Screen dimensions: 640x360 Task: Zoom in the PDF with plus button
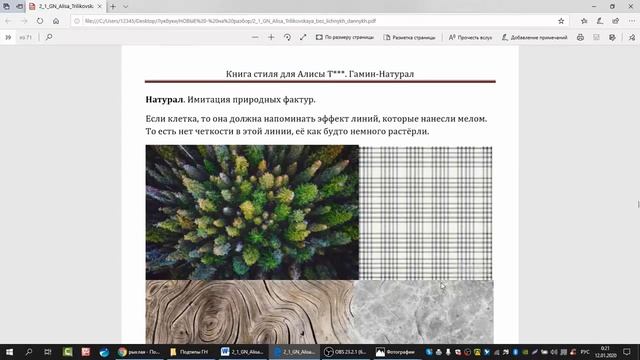(x=271, y=37)
